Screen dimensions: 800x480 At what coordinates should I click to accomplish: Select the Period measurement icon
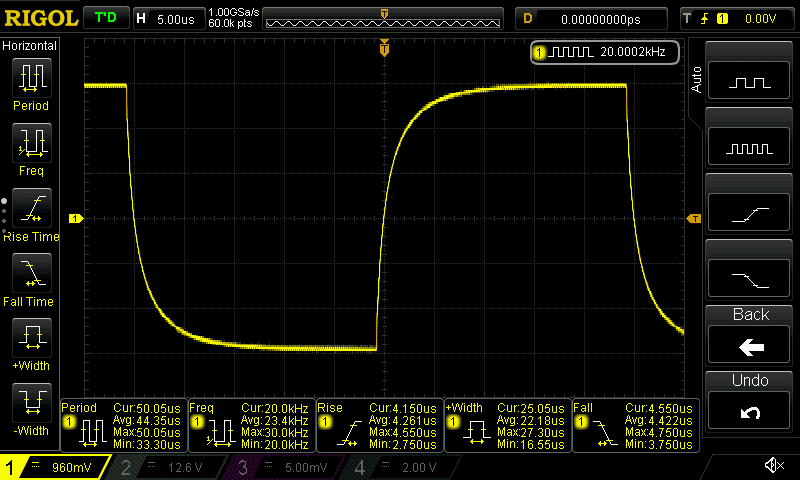[x=32, y=78]
